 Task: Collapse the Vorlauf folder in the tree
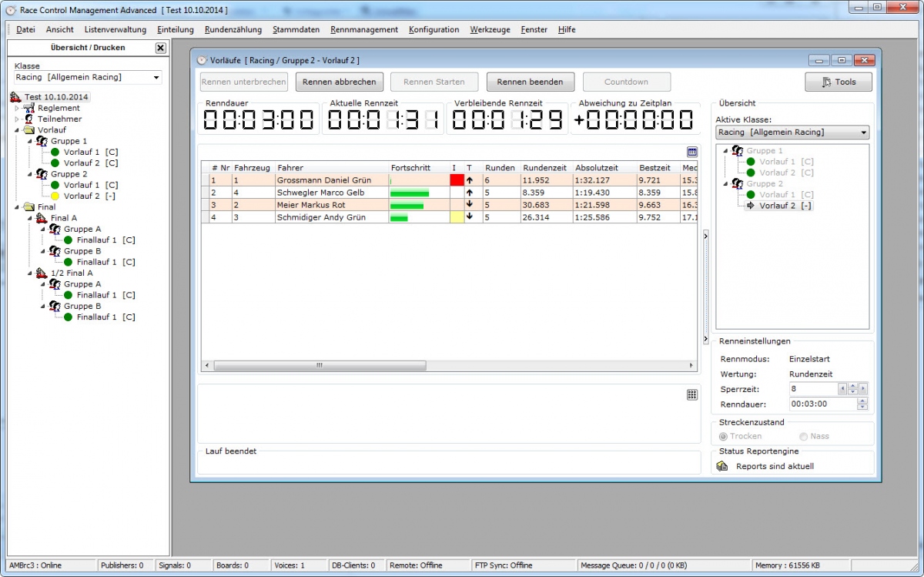point(18,130)
